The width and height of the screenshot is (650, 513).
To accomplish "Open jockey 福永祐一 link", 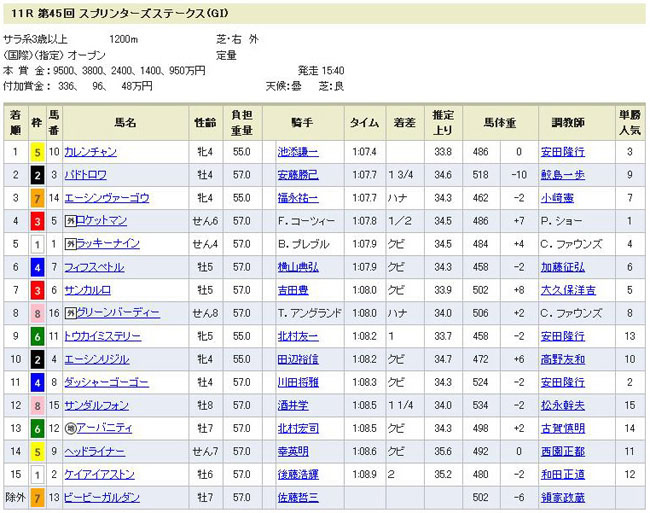I will tap(296, 198).
